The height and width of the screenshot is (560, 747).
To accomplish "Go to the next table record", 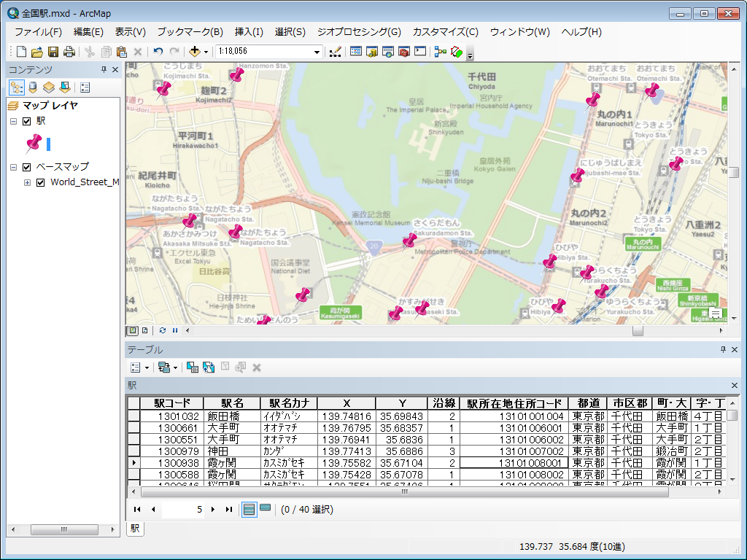I will [x=213, y=510].
